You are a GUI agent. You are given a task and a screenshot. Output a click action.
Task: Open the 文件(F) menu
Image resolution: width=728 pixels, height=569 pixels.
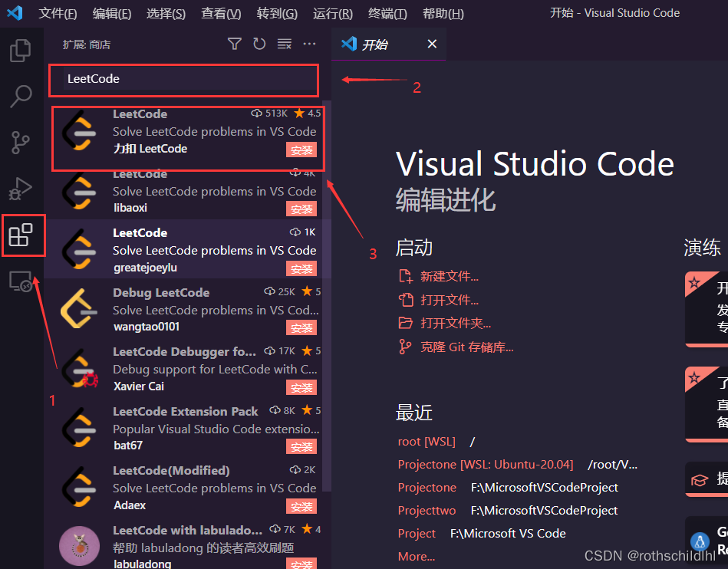pyautogui.click(x=58, y=14)
